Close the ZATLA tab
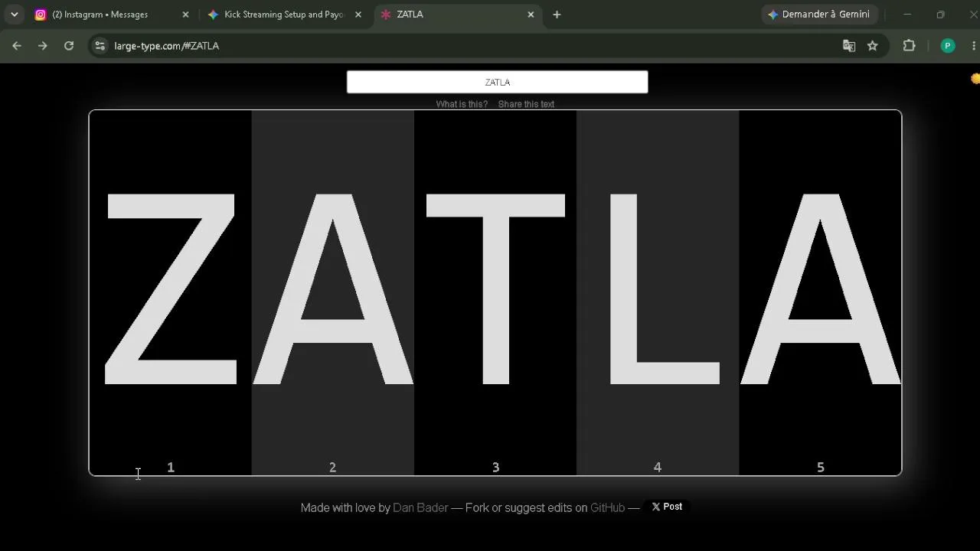This screenshot has height=551, width=980. (x=531, y=15)
